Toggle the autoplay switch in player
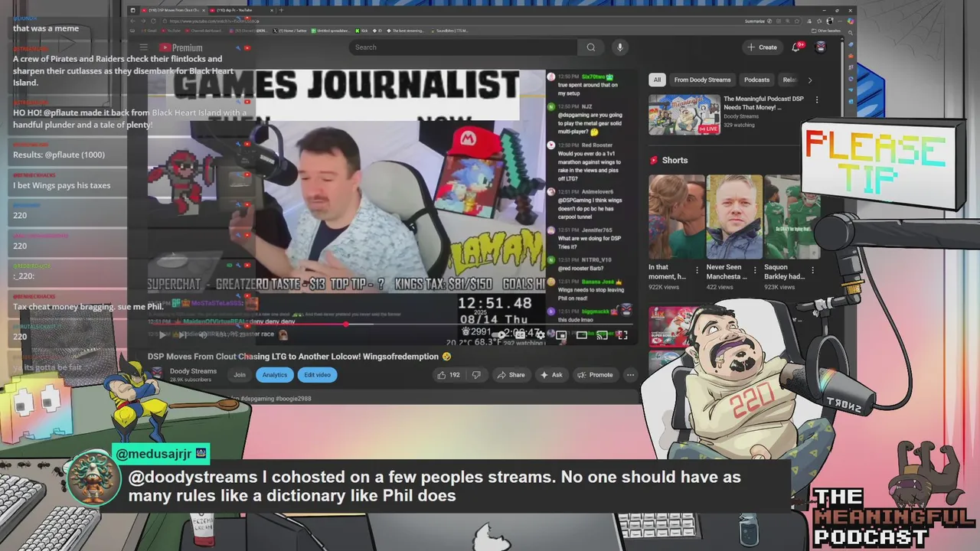 click(500, 334)
